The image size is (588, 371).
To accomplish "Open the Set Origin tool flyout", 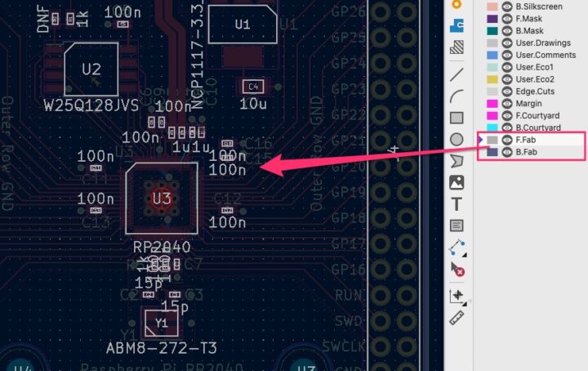I will [x=457, y=296].
